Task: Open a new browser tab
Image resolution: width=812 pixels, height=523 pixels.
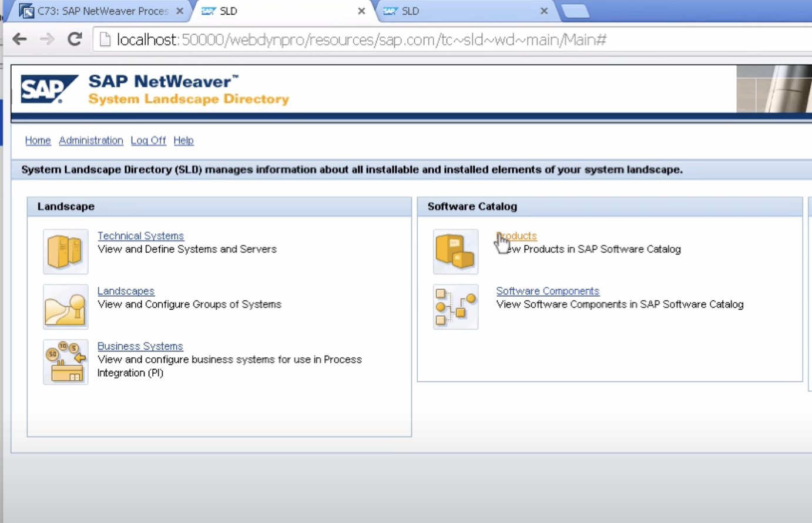Action: pyautogui.click(x=575, y=11)
